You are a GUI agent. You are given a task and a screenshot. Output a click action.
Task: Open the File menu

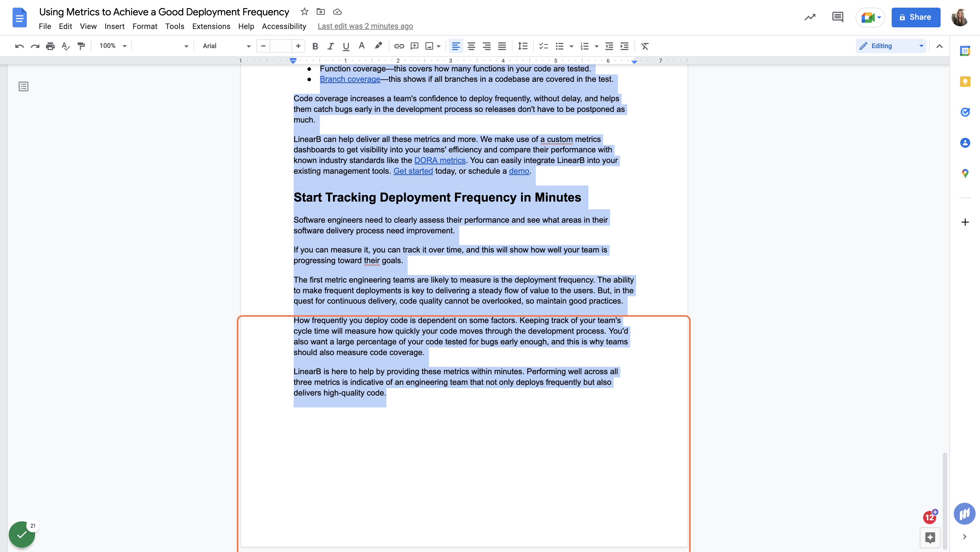tap(45, 26)
